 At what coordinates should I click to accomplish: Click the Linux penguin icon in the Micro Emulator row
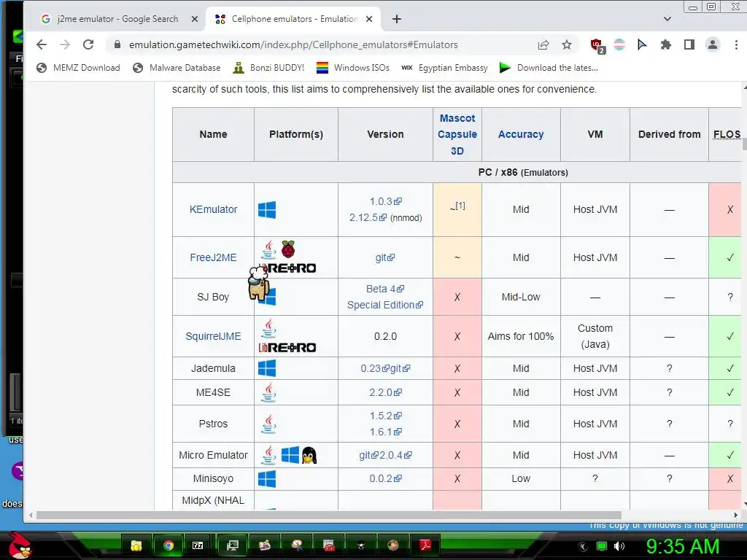(x=309, y=455)
